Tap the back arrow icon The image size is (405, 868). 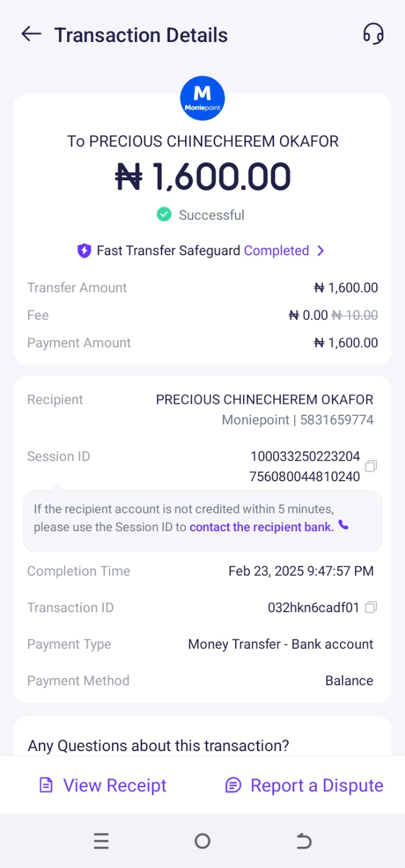[x=31, y=35]
